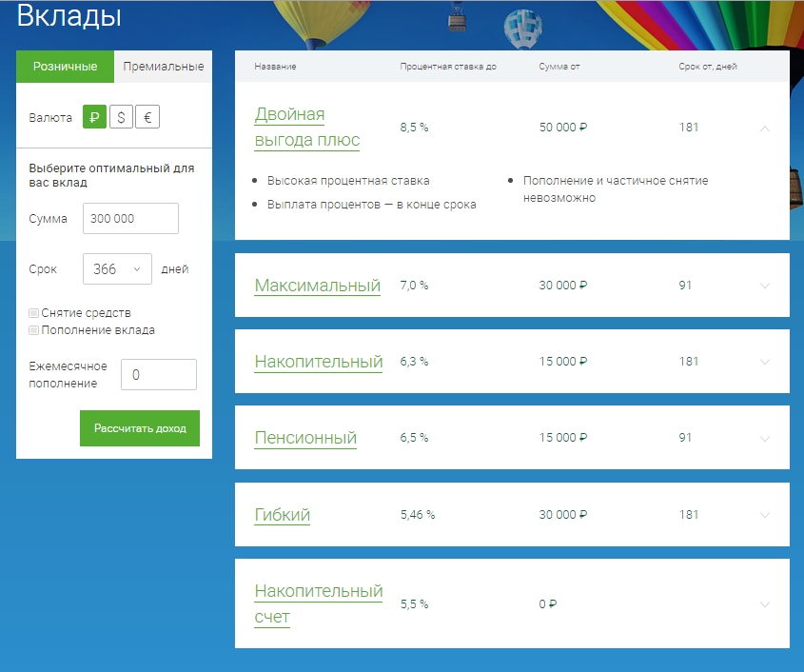Open the Срок days dropdown
This screenshot has height=672, width=804.
(117, 269)
